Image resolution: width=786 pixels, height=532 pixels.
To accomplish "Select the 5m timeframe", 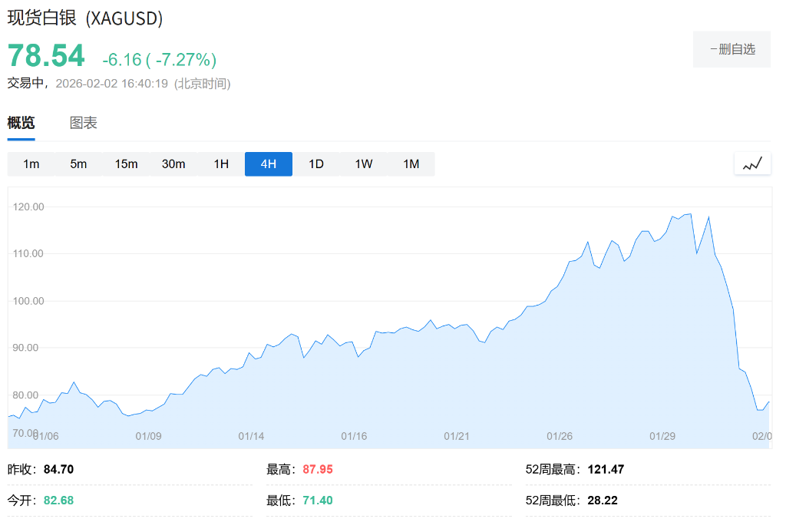I will pos(78,164).
